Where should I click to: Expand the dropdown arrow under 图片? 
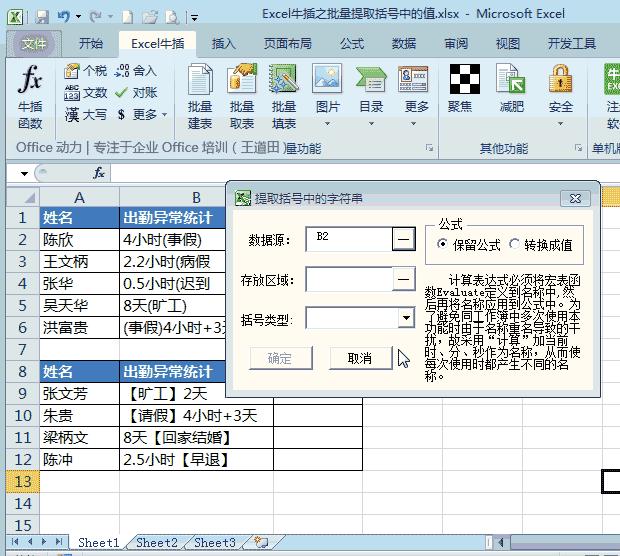pos(327,124)
